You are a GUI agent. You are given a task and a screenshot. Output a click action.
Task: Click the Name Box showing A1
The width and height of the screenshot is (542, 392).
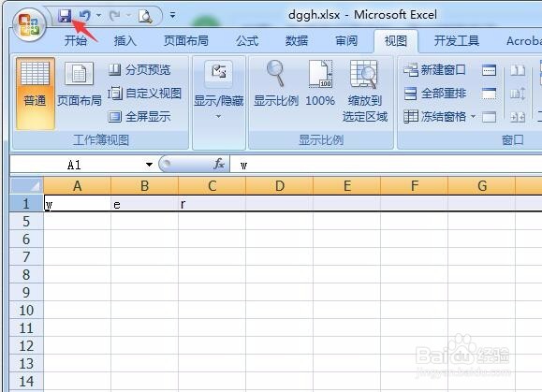(x=75, y=165)
